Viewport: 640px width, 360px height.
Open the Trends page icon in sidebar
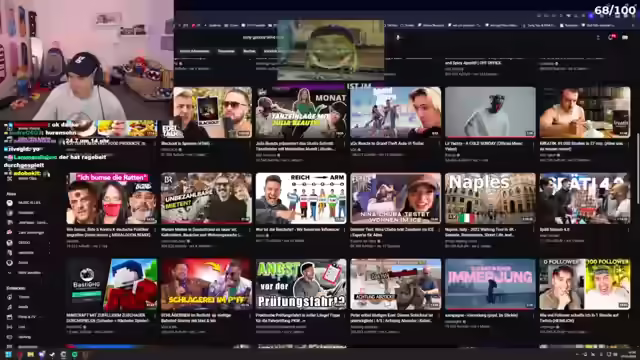click(9, 297)
